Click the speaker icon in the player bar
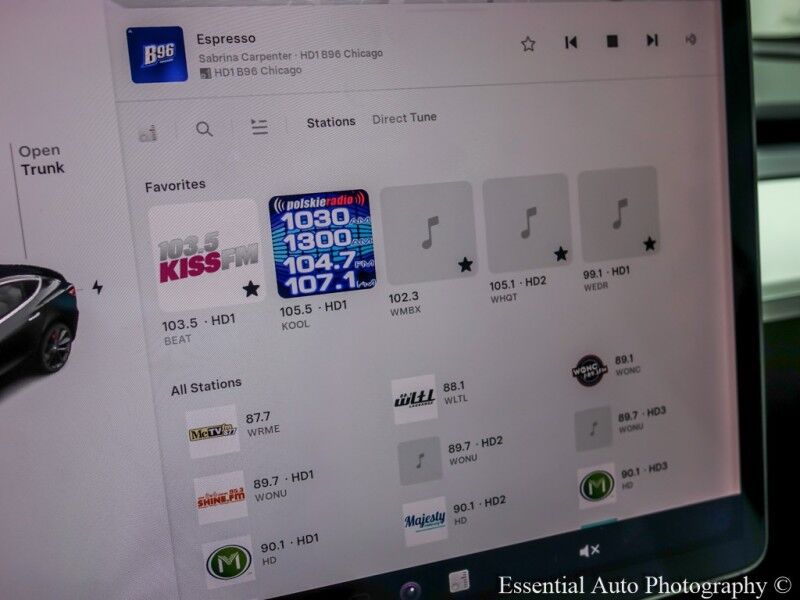 pyautogui.click(x=690, y=40)
